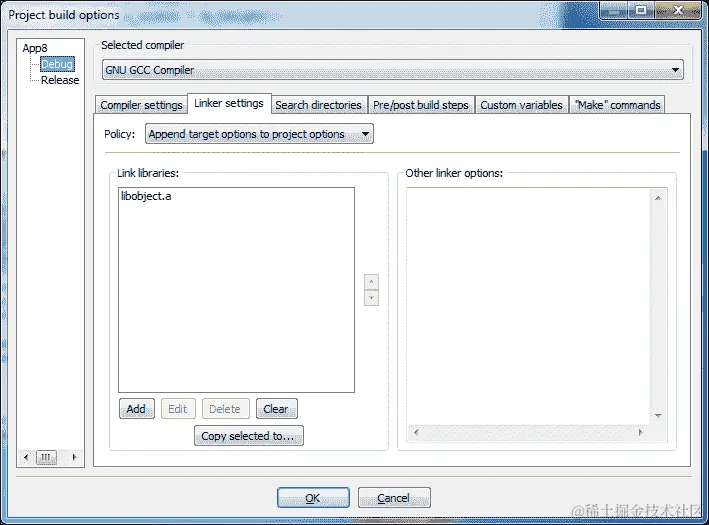Viewport: 709px width, 525px height.
Task: Open the Custom variables tab
Action: (x=521, y=105)
